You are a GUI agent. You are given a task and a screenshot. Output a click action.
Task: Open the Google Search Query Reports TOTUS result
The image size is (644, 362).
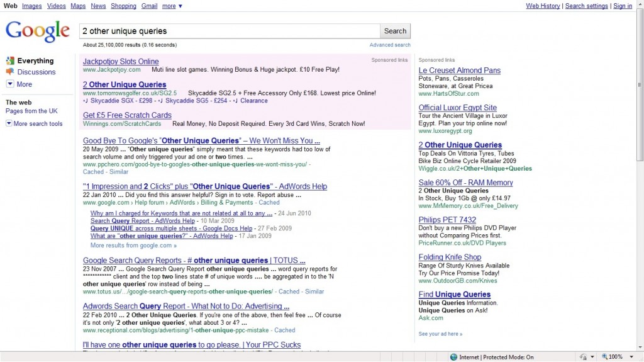194,261
